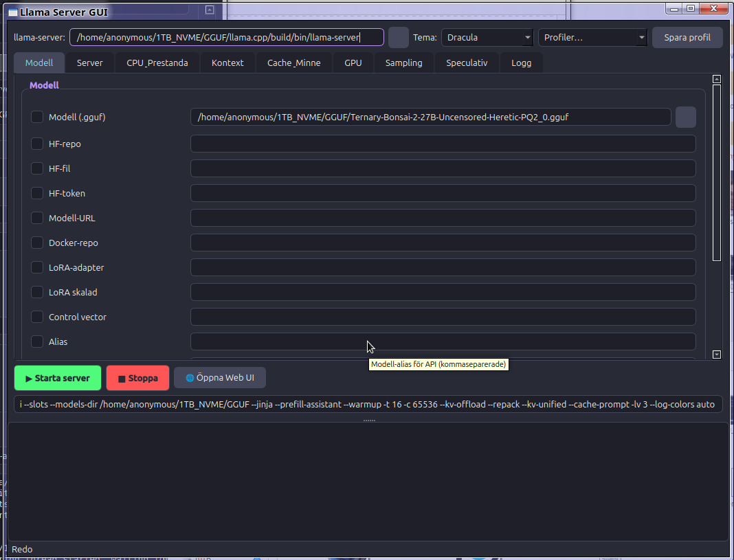Open the Tema dropdown showing Dracula
The image size is (734, 560).
[x=487, y=37]
